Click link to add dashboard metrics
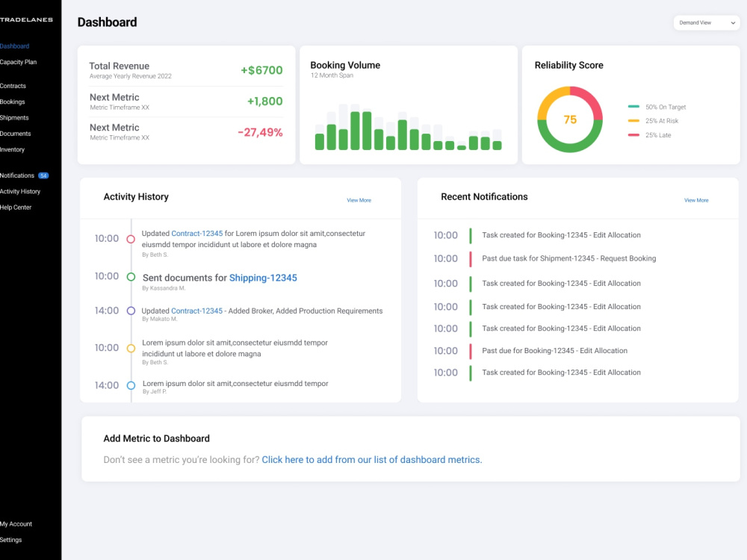This screenshot has height=560, width=747. [x=371, y=459]
